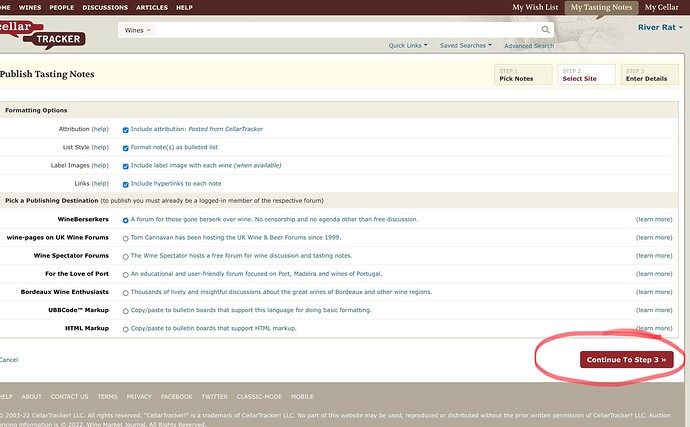Open the DISCUSSIONS menu
The height and width of the screenshot is (427, 690).
[x=105, y=7]
